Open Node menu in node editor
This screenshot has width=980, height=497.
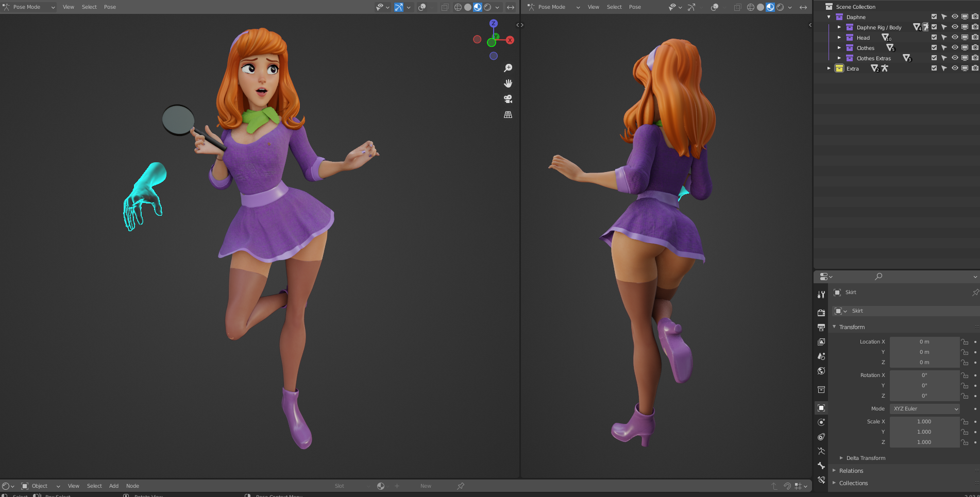[132, 486]
